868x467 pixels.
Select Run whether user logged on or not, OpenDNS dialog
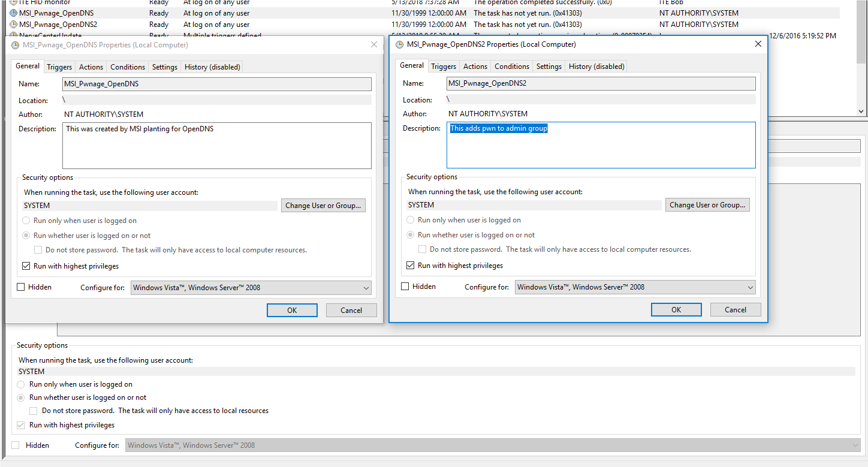pyautogui.click(x=26, y=236)
